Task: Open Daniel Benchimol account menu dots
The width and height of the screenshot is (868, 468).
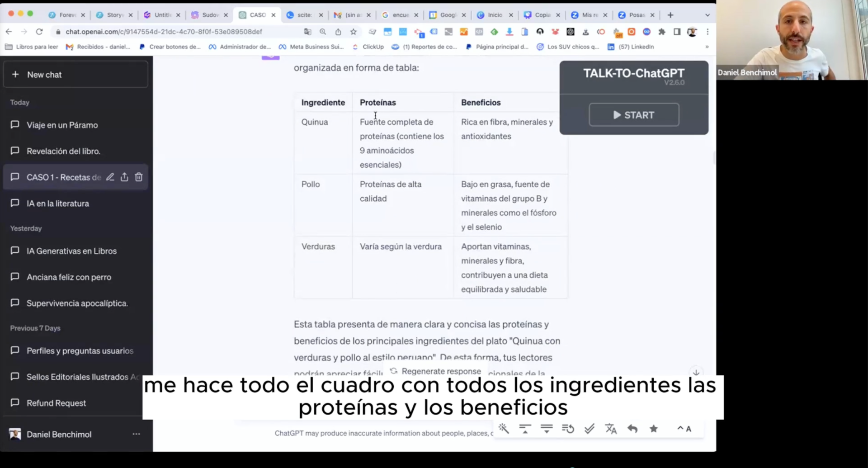Action: pos(136,434)
